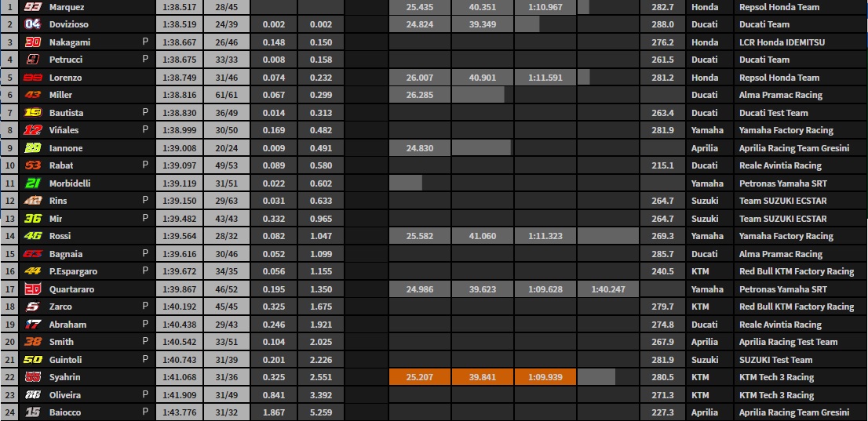Viewport: 868px width, 421px height.
Task: Click Marquez's team Repsol Honda Team
Action: click(779, 7)
